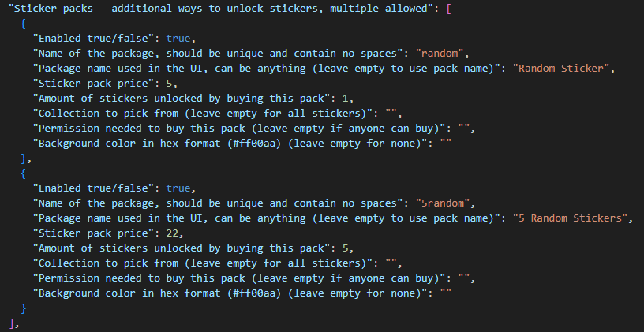The width and height of the screenshot is (644, 332).
Task: Click the second pack's unlocked amount value 5
Action: [345, 248]
